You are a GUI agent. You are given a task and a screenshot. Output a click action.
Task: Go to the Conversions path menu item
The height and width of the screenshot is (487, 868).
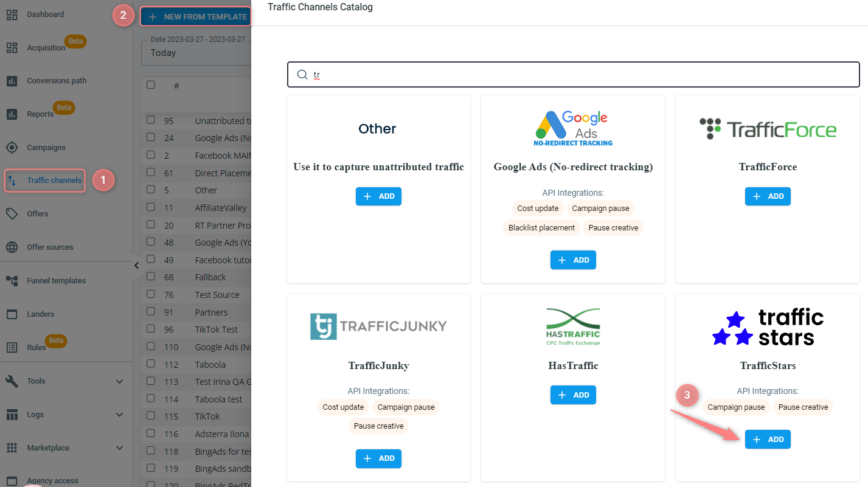[x=57, y=81]
